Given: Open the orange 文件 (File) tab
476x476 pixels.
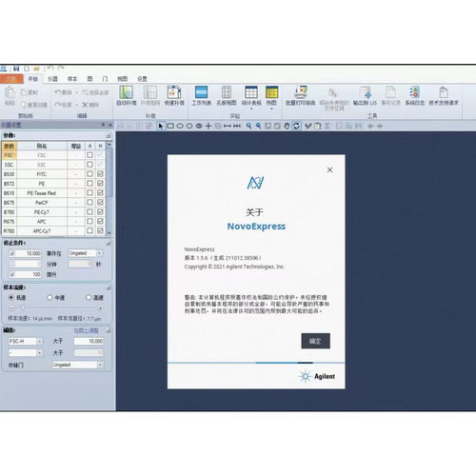Looking at the screenshot, I should 11,79.
